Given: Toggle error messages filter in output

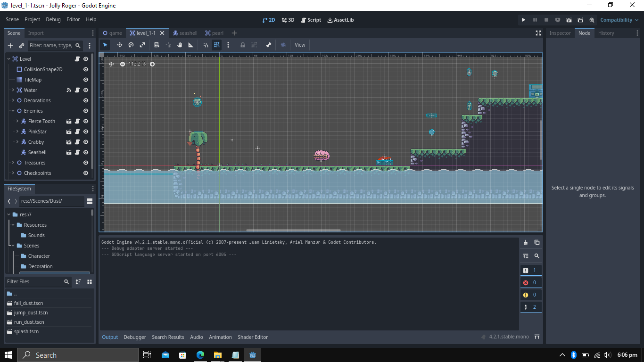Looking at the screenshot, I should 531,282.
